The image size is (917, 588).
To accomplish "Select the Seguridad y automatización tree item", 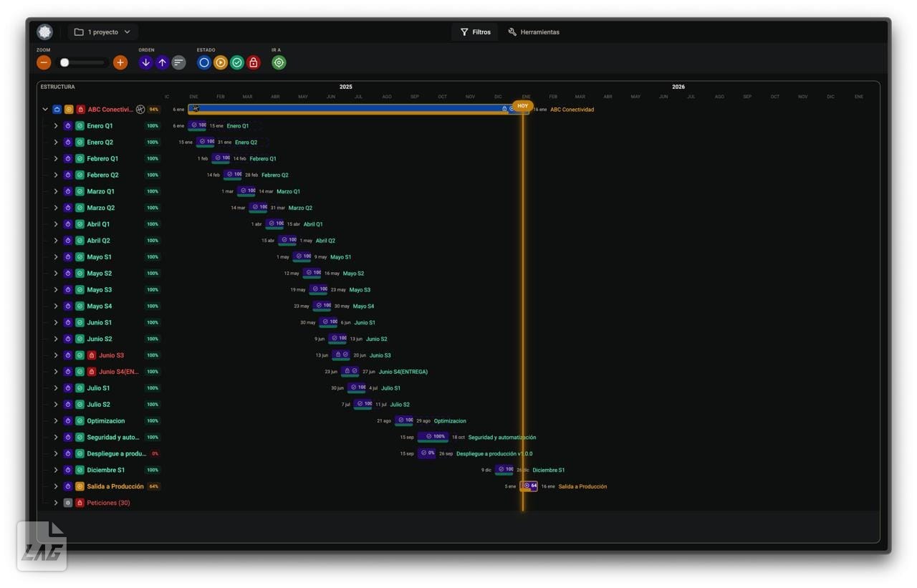I will coord(113,437).
